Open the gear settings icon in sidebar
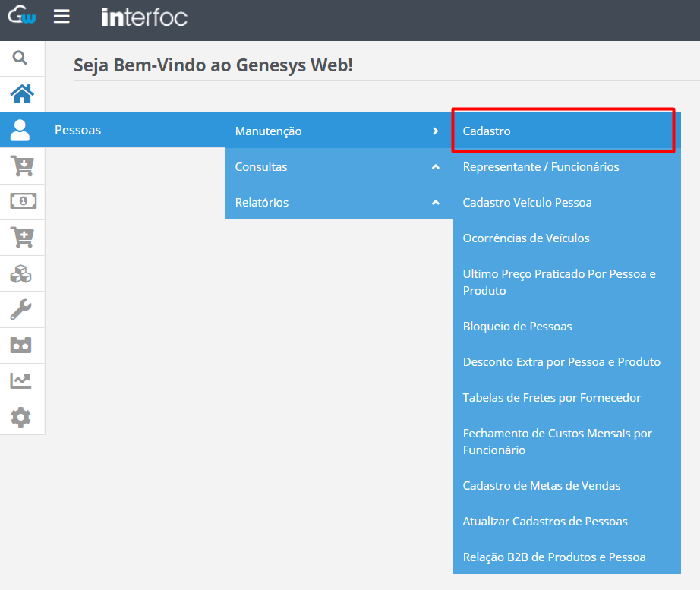700x590 pixels. point(21,417)
